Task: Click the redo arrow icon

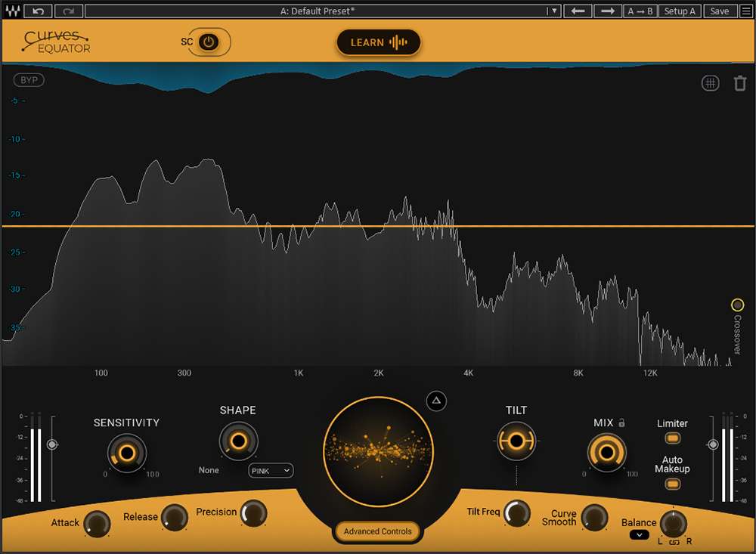Action: click(69, 11)
